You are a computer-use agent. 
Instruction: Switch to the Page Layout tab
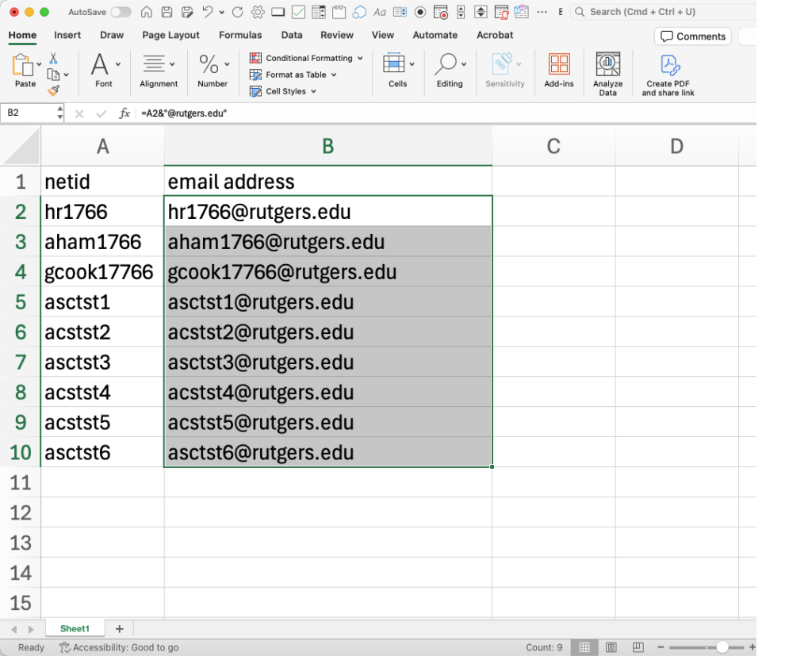point(170,35)
